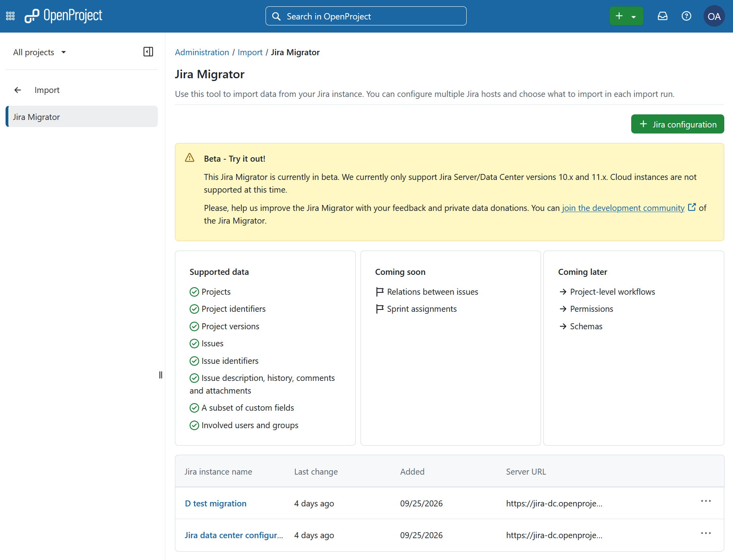Click the OpenProject logo
This screenshot has width=733, height=560.
pos(63,16)
